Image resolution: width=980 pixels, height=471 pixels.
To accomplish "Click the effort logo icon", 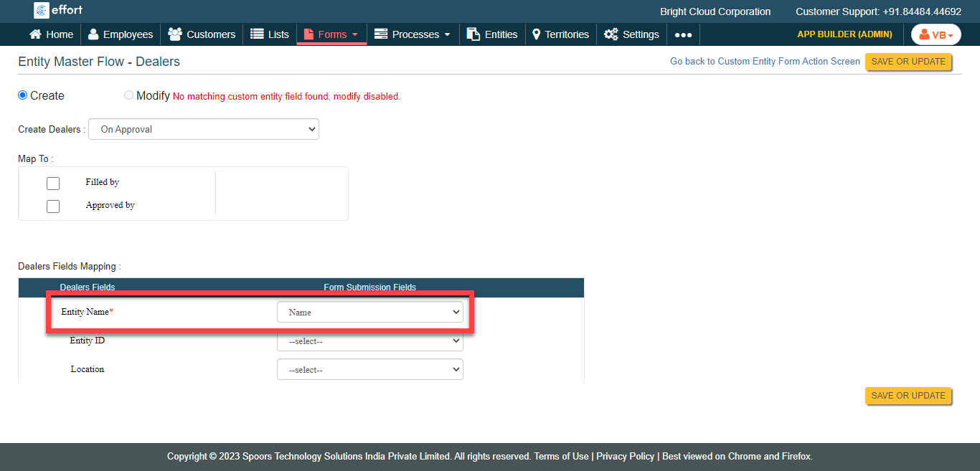I will click(x=42, y=10).
